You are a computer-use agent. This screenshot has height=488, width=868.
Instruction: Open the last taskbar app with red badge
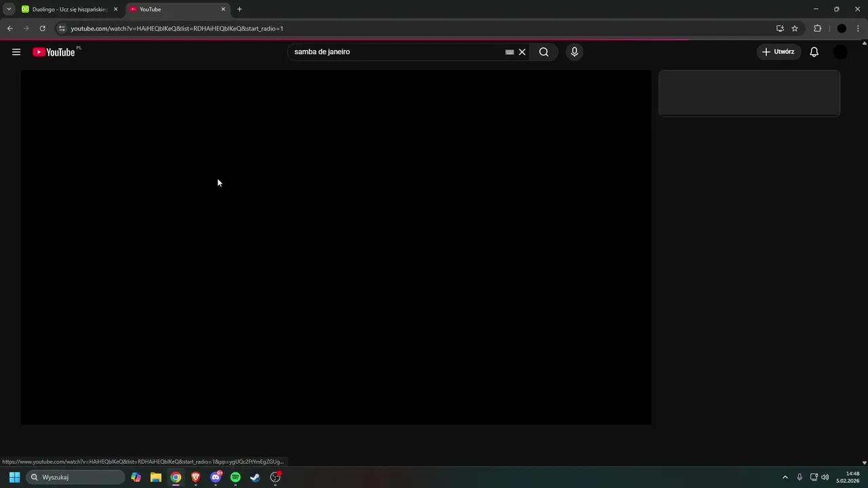click(275, 477)
